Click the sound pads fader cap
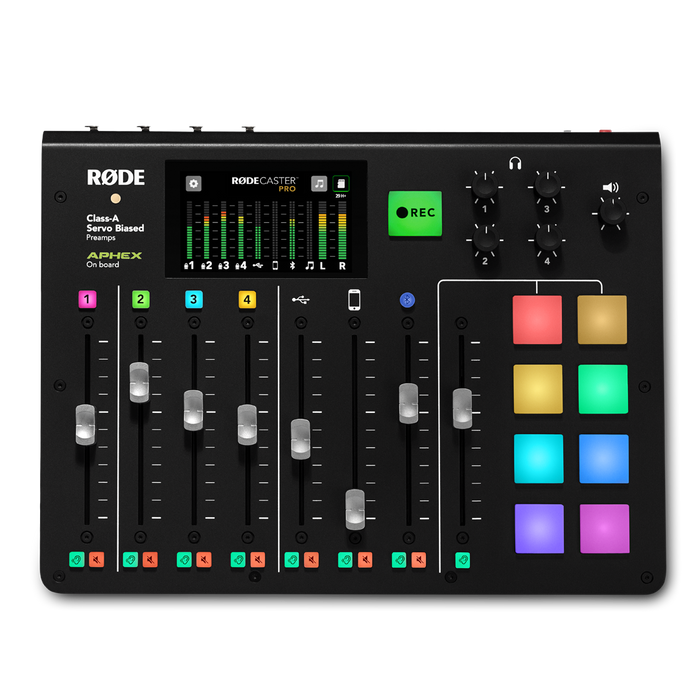This screenshot has width=700, height=700. (462, 408)
